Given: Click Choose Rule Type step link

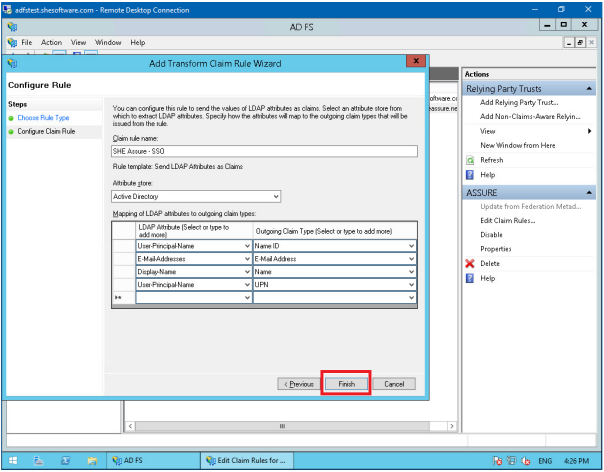Looking at the screenshot, I should [x=43, y=118].
